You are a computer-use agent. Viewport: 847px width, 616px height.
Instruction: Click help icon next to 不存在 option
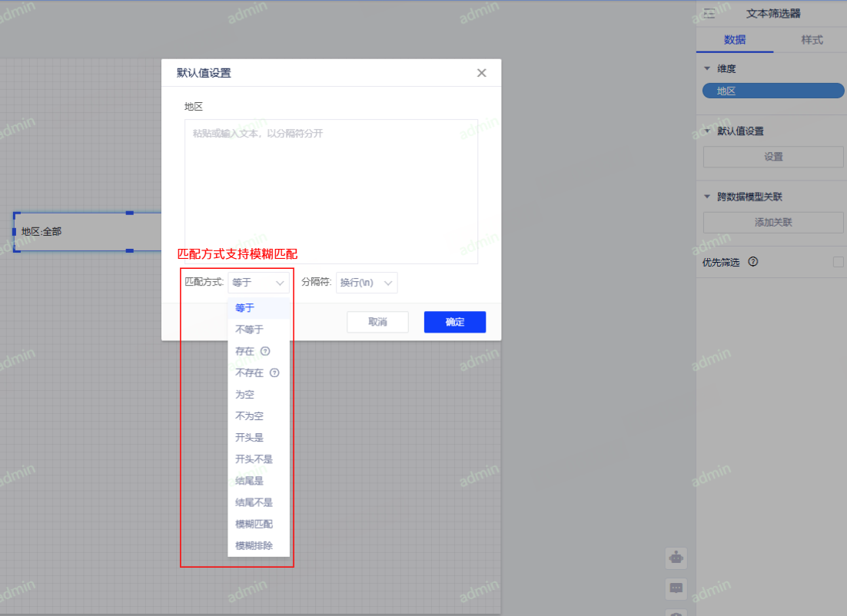(x=274, y=373)
